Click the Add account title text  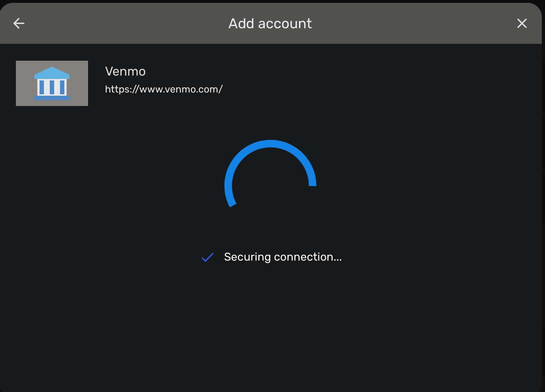click(x=270, y=24)
